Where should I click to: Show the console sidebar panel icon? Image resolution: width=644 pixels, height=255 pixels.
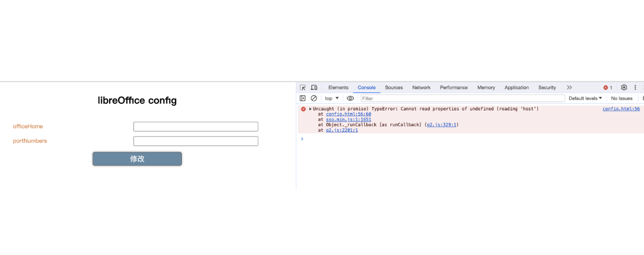pyautogui.click(x=303, y=99)
